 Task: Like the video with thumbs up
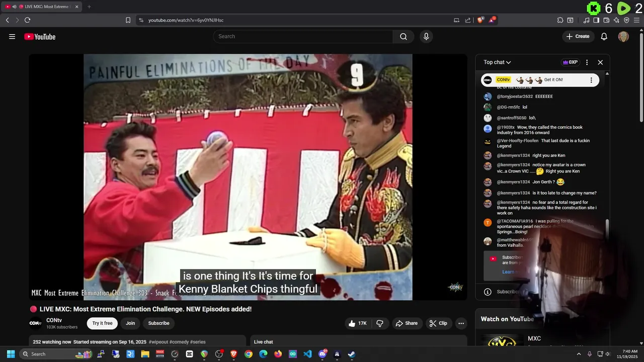(358, 323)
